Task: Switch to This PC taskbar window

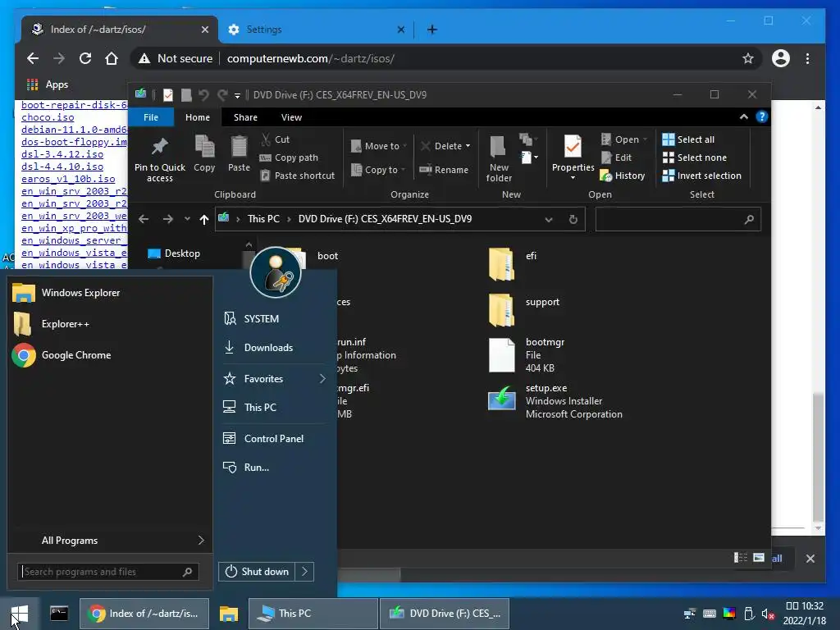Action: [313, 614]
